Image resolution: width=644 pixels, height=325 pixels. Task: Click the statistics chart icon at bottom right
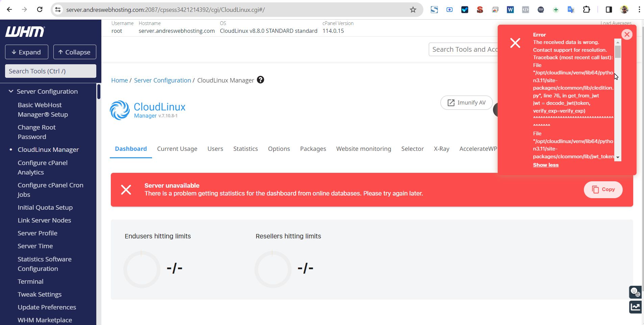(x=635, y=307)
